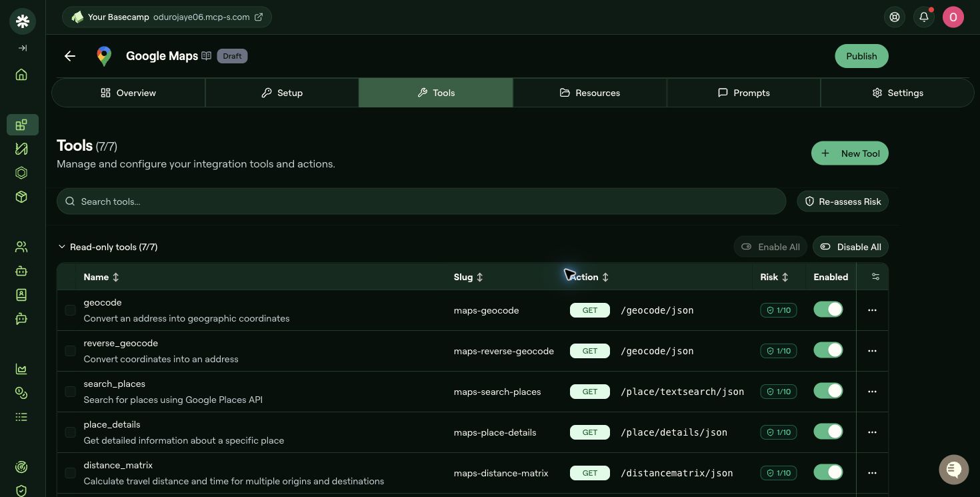Switch to the Setup tab

click(282, 93)
